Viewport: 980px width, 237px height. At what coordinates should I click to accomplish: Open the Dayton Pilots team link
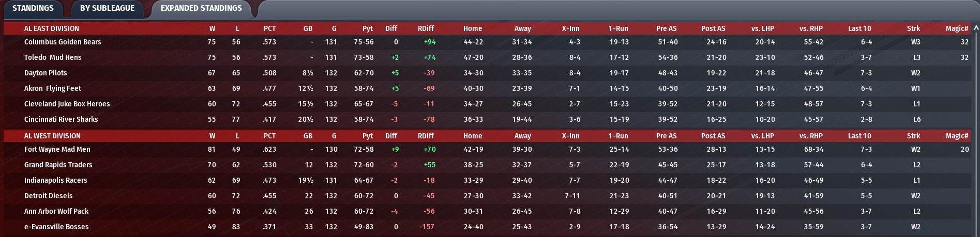pyautogui.click(x=46, y=73)
